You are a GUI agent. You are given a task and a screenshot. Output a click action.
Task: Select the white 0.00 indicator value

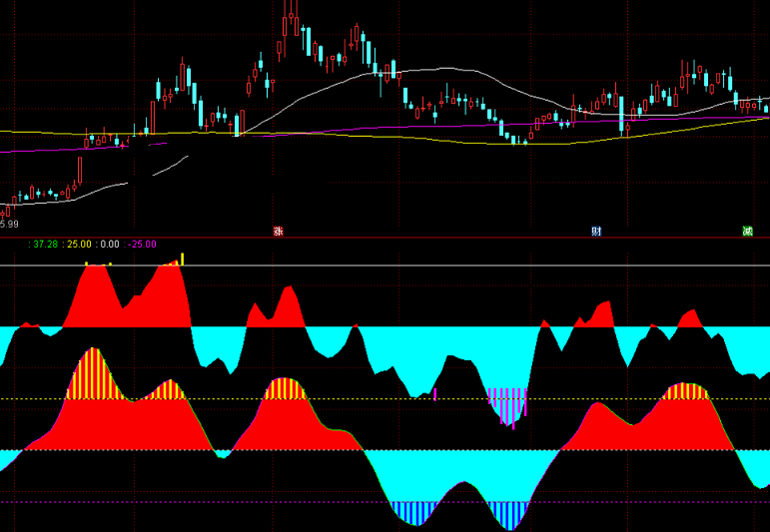110,245
